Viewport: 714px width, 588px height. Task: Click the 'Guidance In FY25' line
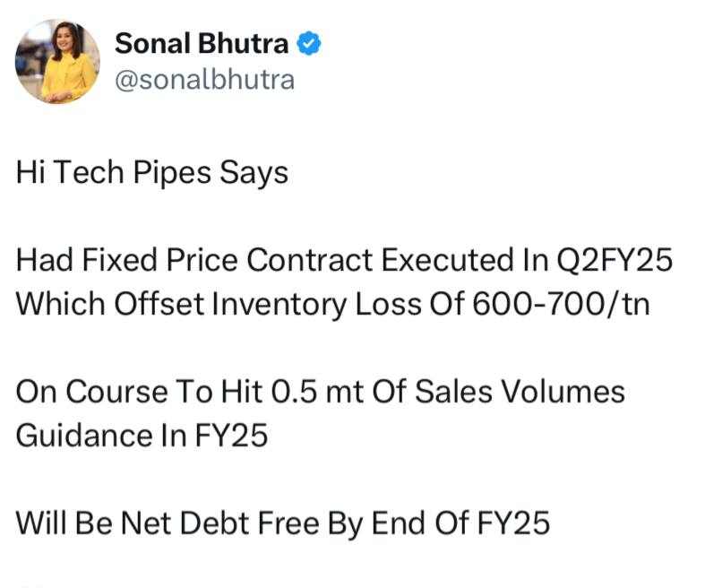coord(142,435)
